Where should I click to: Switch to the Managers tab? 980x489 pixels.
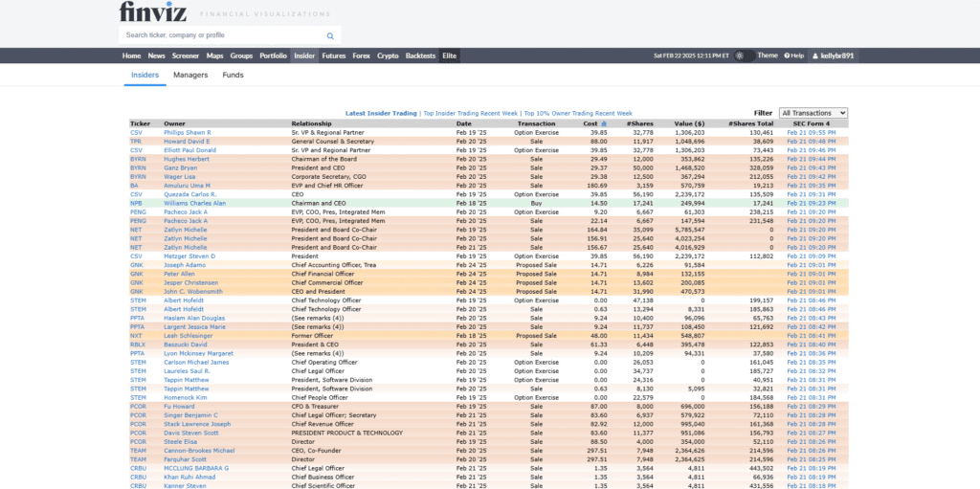pyautogui.click(x=190, y=75)
